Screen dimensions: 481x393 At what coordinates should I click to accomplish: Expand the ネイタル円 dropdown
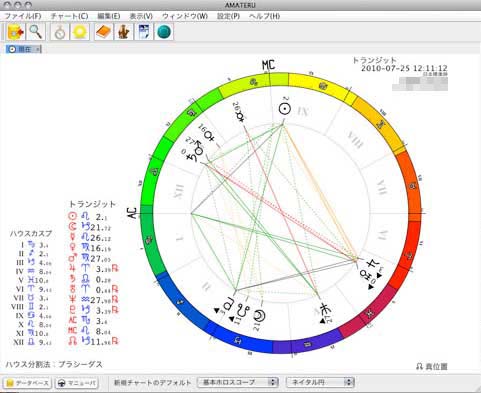(320, 382)
